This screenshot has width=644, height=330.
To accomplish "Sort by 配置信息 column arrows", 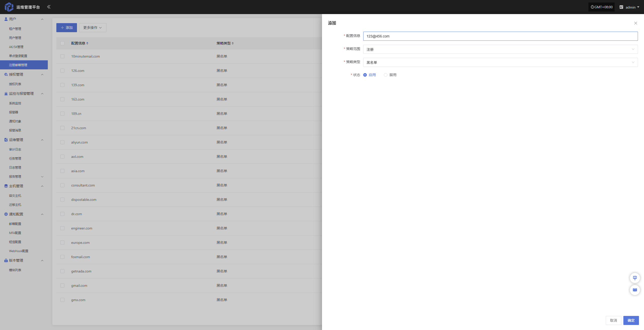I will 87,43.
